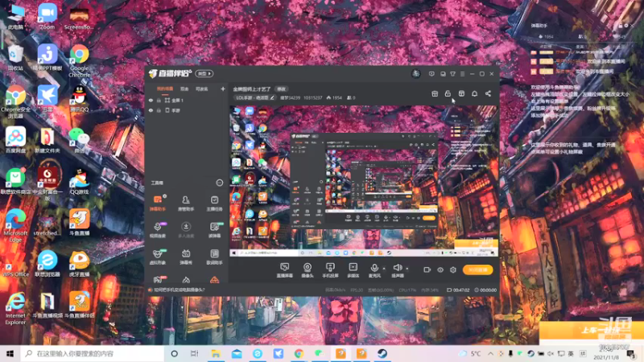Open 虎牙直播 desktop shortcut

(x=79, y=264)
